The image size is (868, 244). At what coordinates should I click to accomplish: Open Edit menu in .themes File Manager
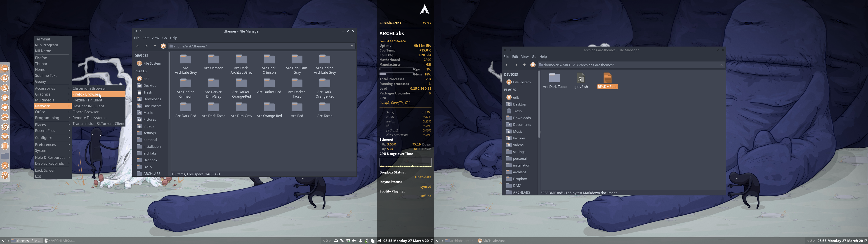[146, 38]
